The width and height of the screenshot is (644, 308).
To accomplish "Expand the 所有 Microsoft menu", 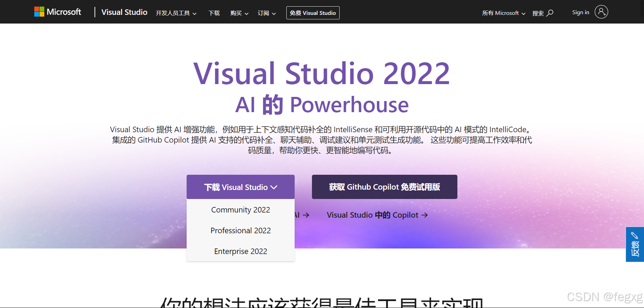I will (504, 13).
